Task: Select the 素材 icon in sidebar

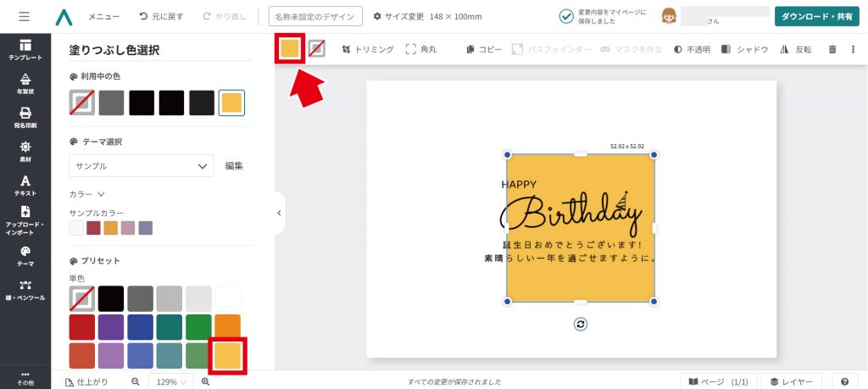Action: tap(25, 152)
